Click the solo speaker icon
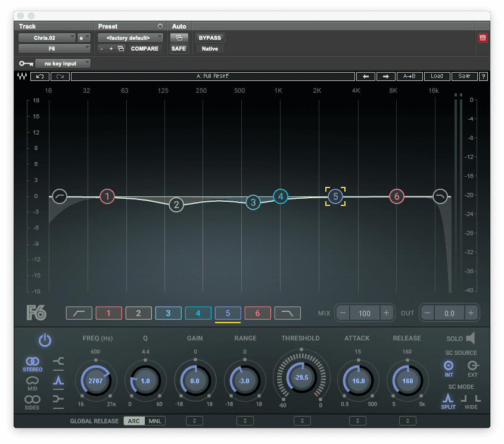The image size is (504, 444). (471, 339)
